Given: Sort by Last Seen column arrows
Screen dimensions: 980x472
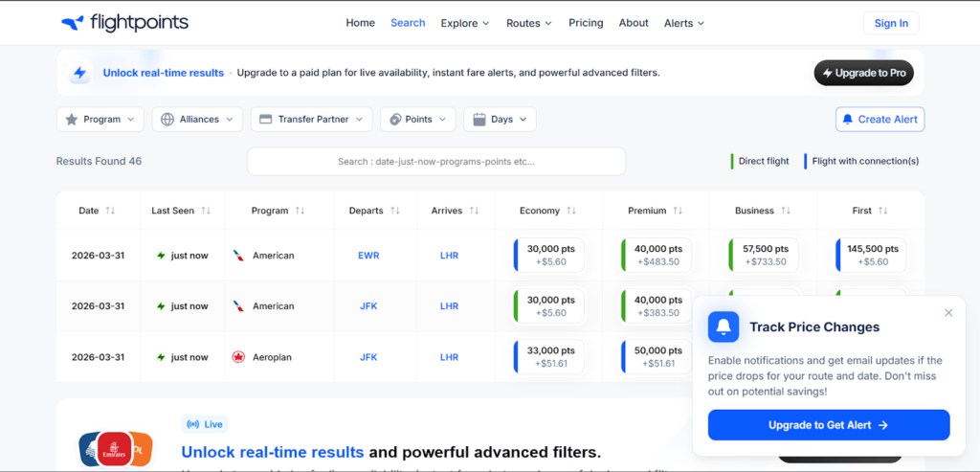Looking at the screenshot, I should (x=206, y=211).
